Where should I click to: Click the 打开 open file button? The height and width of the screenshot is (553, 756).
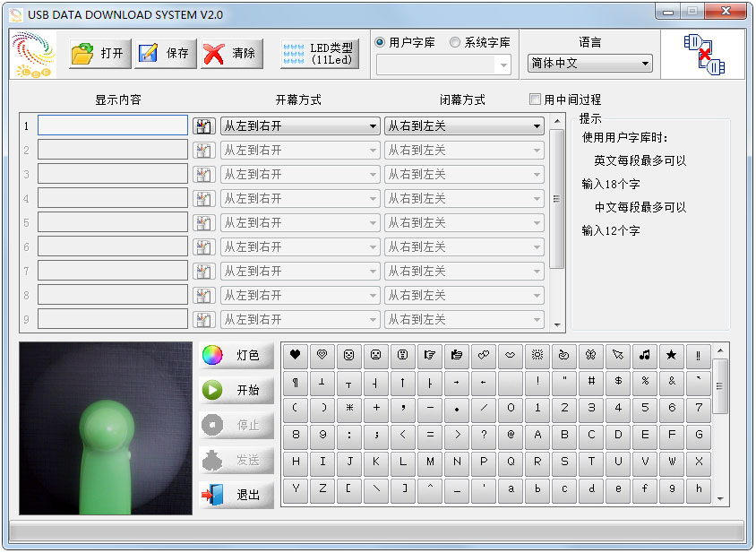99,53
